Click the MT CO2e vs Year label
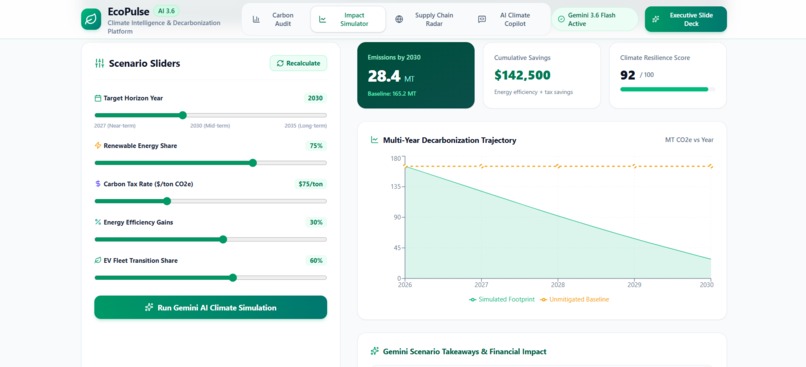 [x=689, y=140]
